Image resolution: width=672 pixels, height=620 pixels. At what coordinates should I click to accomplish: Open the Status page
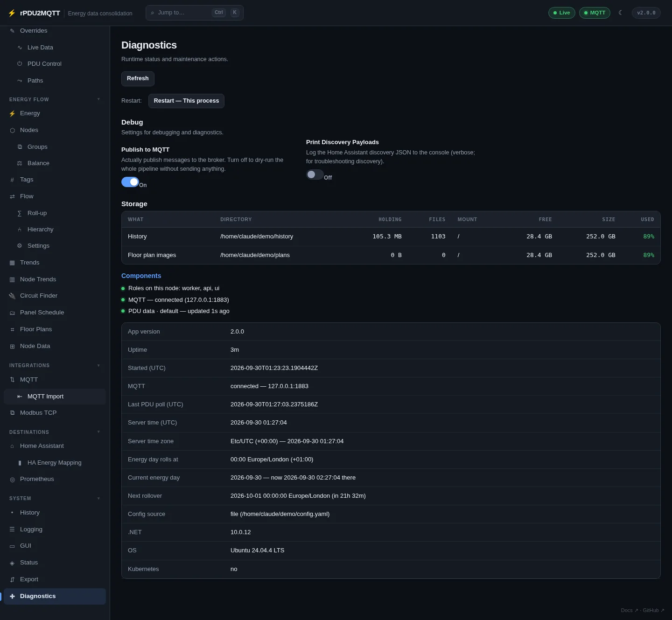(55, 563)
